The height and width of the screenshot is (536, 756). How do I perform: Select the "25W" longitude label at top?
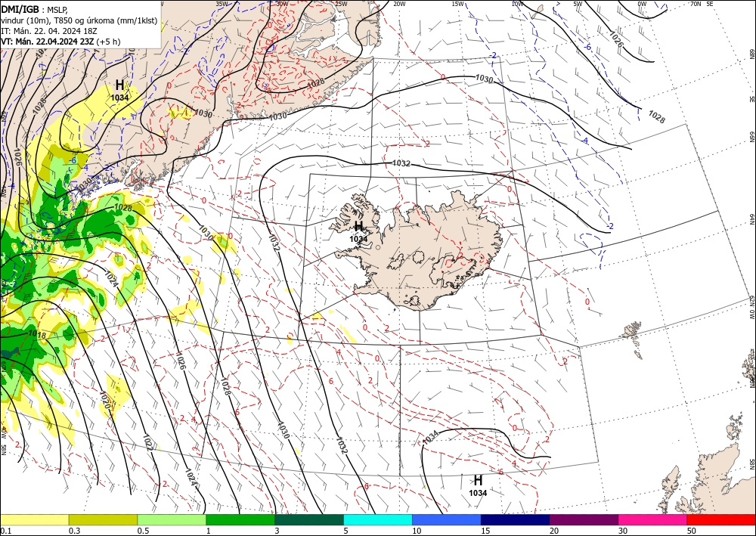(341, 3)
